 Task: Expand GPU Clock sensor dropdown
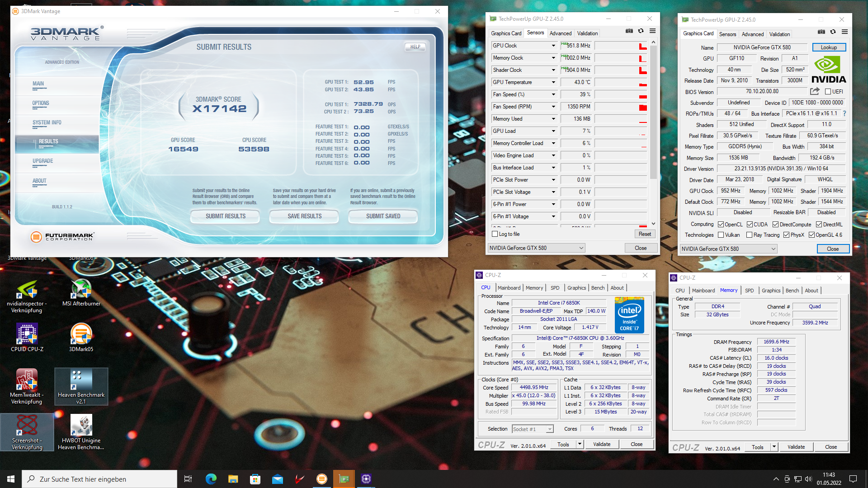point(553,46)
